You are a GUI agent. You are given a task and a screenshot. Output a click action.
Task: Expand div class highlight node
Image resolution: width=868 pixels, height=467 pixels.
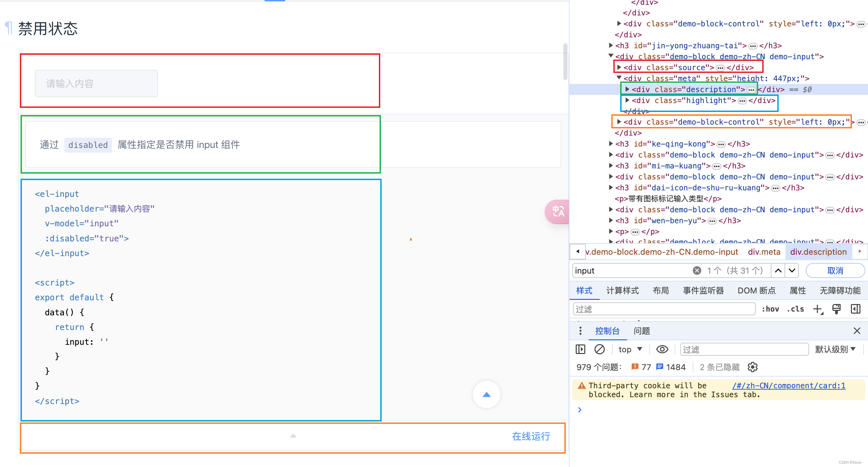pos(627,100)
